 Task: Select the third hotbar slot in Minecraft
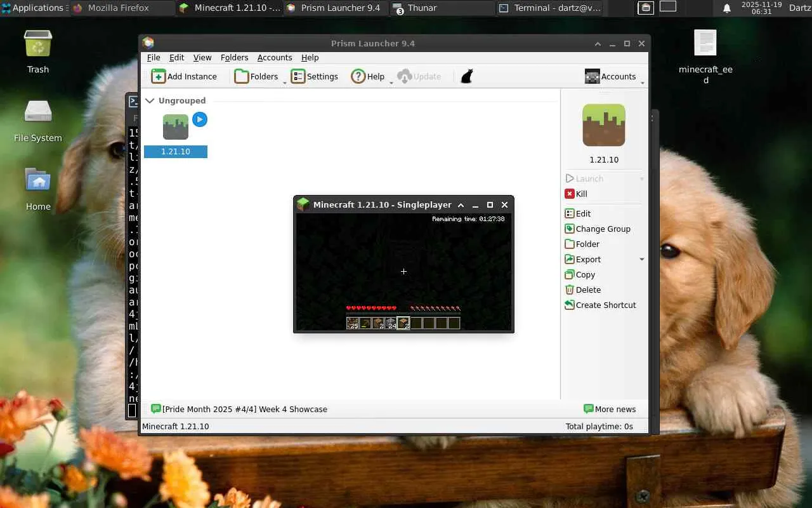click(x=378, y=323)
